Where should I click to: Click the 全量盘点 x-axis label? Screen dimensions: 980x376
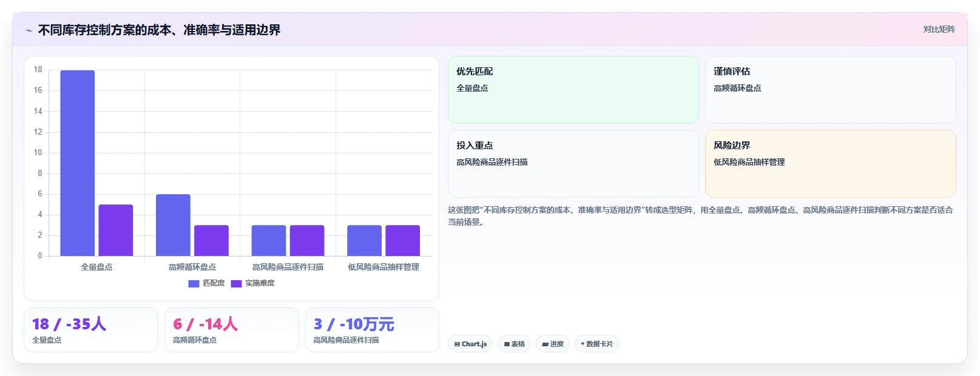click(96, 267)
